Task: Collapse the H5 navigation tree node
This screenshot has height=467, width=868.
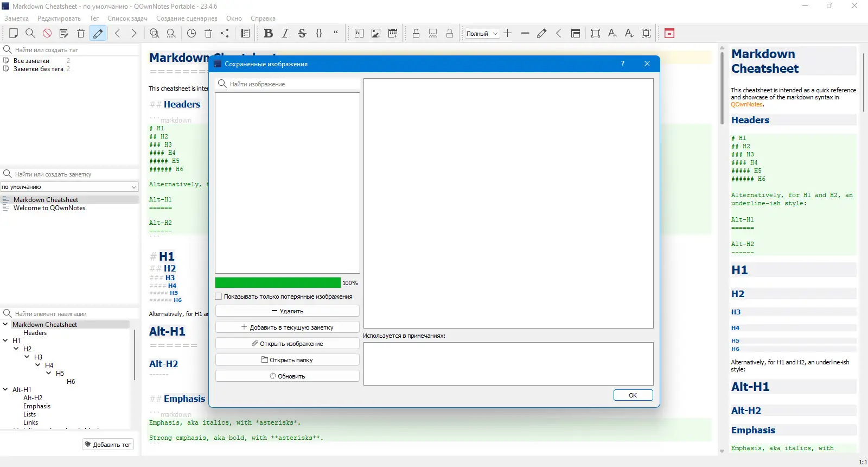Action: coord(49,373)
